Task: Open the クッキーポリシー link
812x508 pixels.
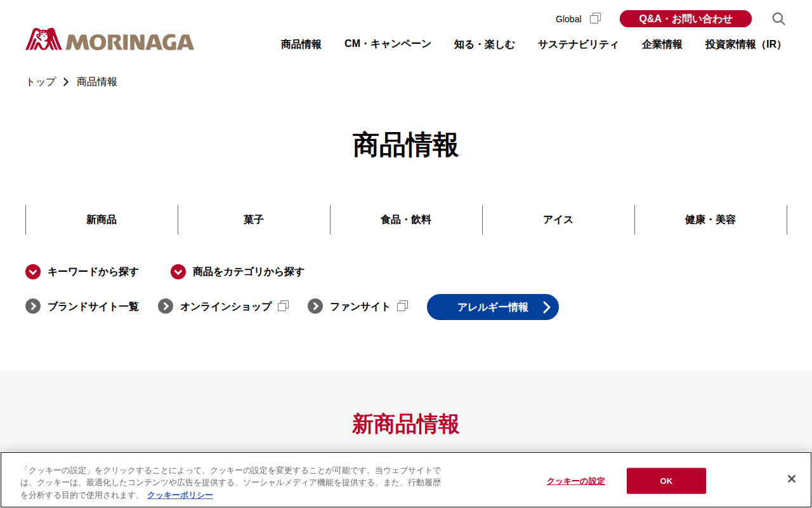Action: [x=180, y=495]
